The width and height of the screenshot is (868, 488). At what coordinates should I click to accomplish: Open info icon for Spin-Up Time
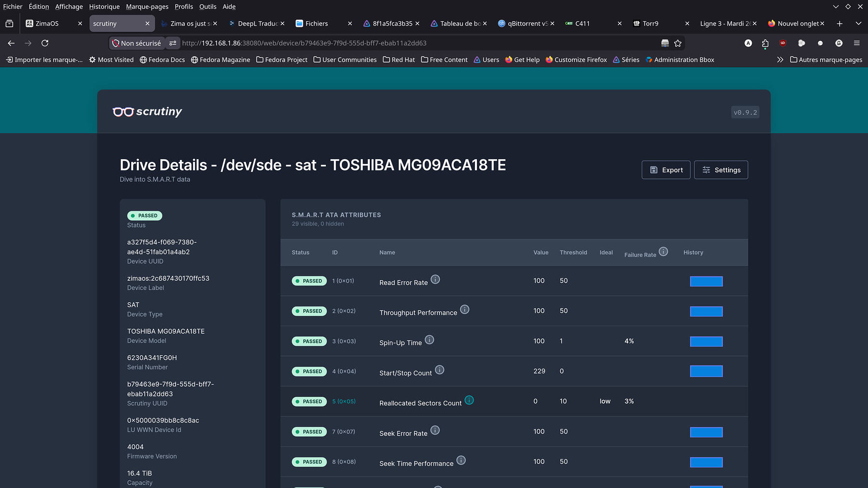[x=429, y=339]
